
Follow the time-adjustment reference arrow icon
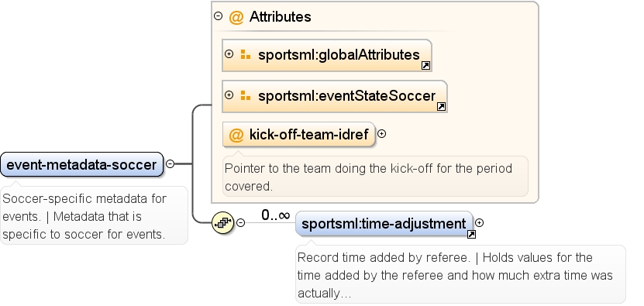tap(471, 235)
